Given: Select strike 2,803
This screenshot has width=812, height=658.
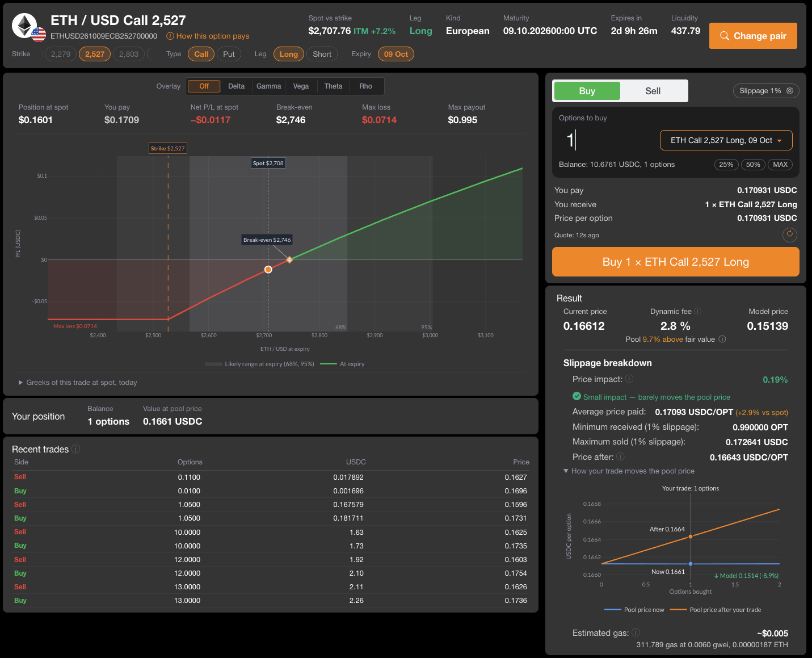Looking at the screenshot, I should click(129, 54).
